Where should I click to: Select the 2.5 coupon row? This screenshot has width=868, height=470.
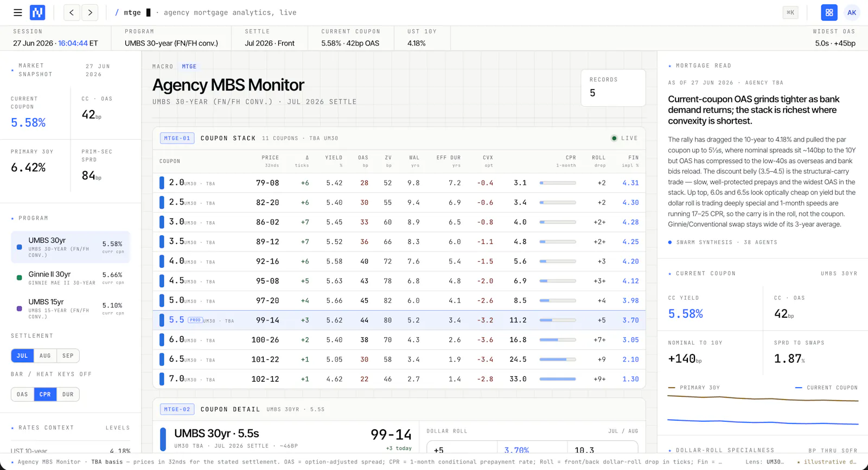[399, 202]
